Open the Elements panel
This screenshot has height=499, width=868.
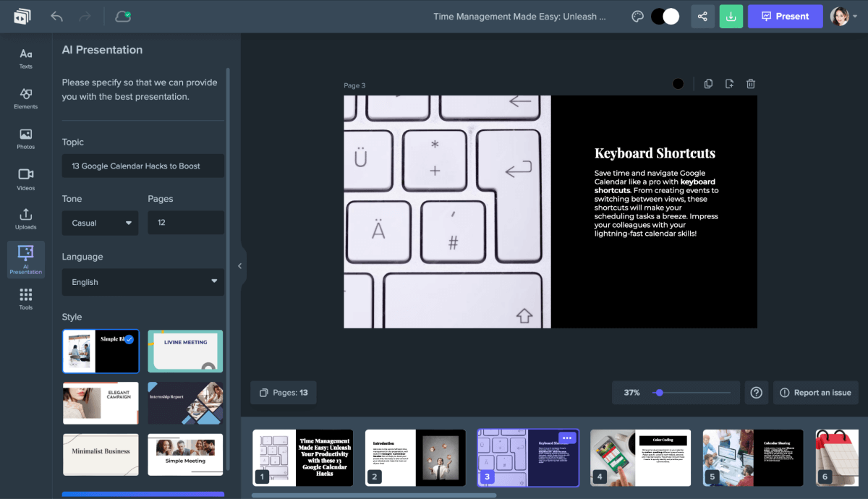(x=26, y=99)
